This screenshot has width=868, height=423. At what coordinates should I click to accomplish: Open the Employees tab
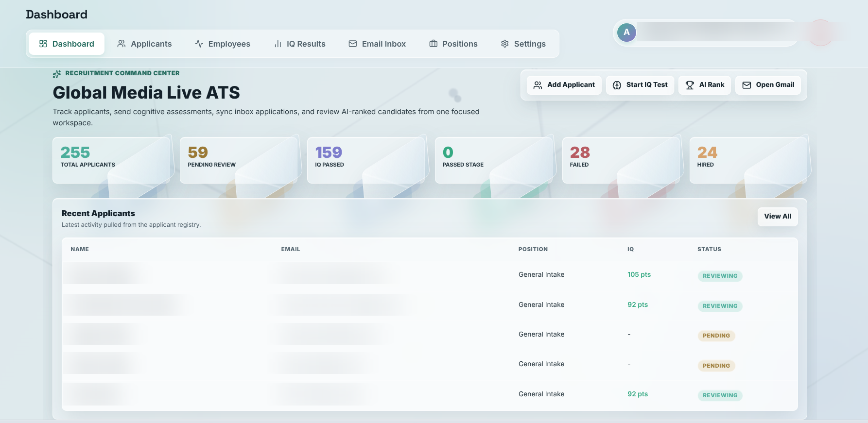pos(223,44)
